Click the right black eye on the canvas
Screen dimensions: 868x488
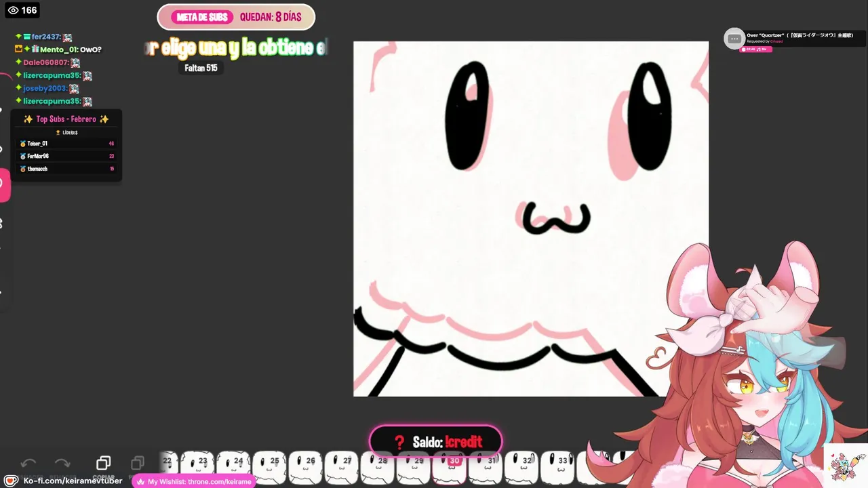click(x=649, y=116)
